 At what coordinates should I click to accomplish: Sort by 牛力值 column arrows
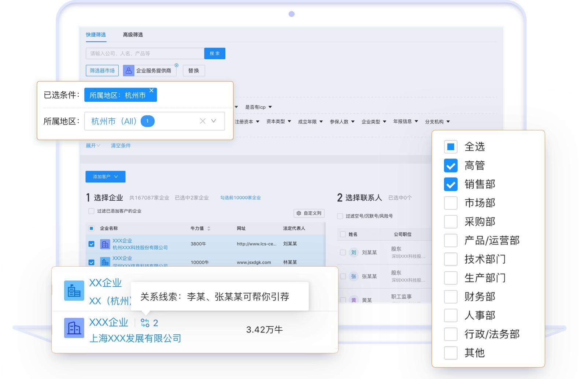coord(209,228)
